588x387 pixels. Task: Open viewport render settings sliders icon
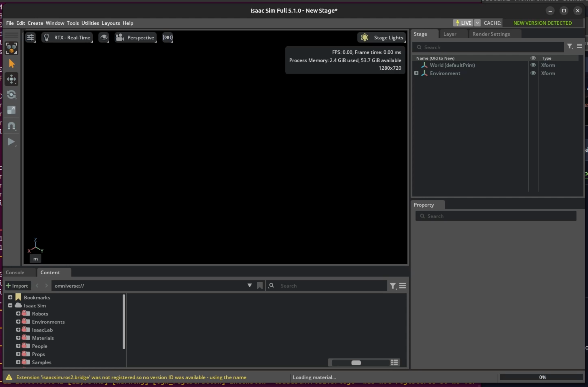point(31,37)
